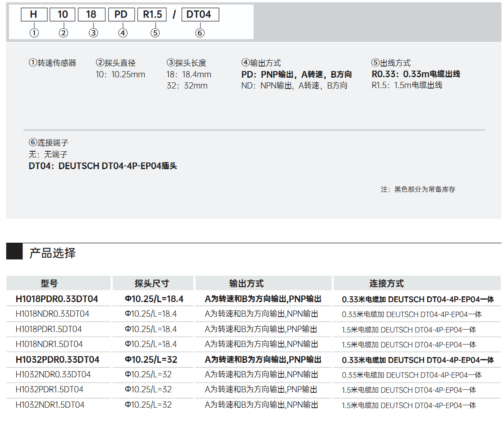
Task: Select the DT04 code box at top
Action: coord(200,15)
